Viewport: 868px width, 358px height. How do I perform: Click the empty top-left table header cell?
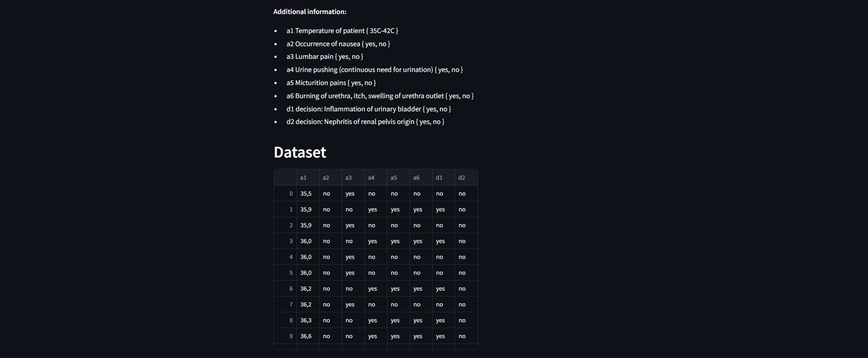[x=285, y=177]
